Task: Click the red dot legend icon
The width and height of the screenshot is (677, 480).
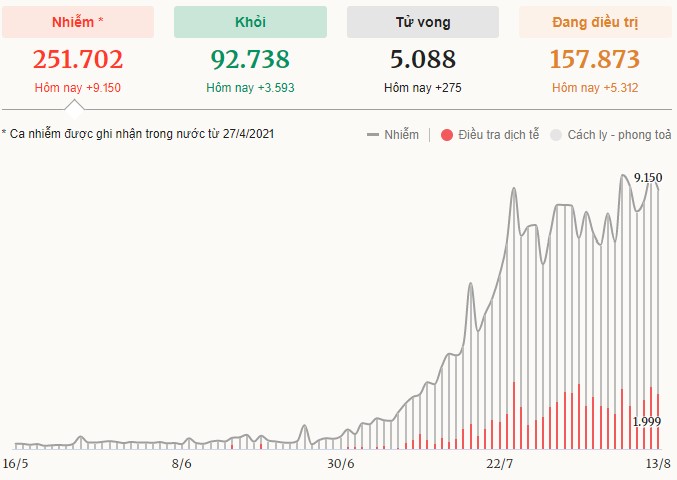Action: pyautogui.click(x=446, y=134)
